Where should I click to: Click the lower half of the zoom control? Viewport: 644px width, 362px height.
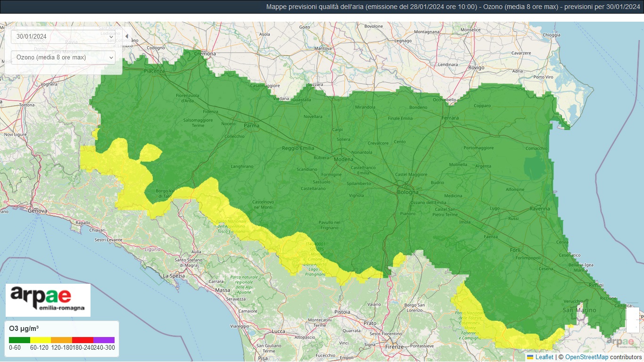pyautogui.click(x=632, y=326)
